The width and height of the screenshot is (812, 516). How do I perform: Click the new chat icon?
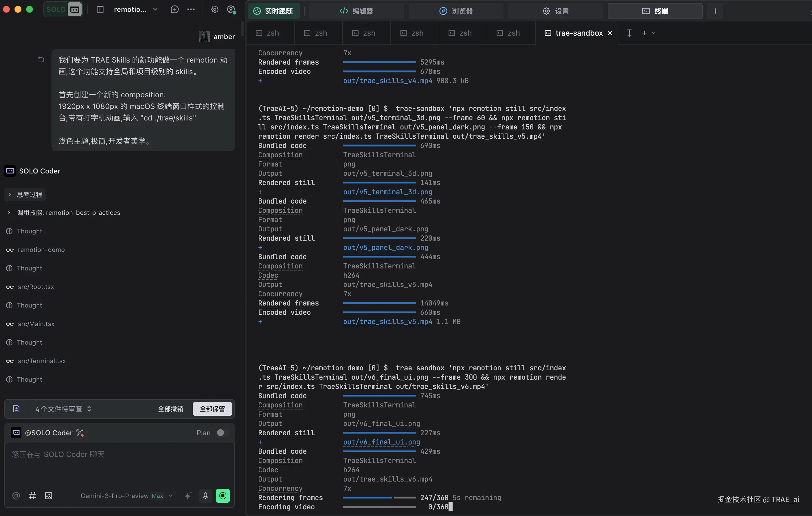coord(174,10)
